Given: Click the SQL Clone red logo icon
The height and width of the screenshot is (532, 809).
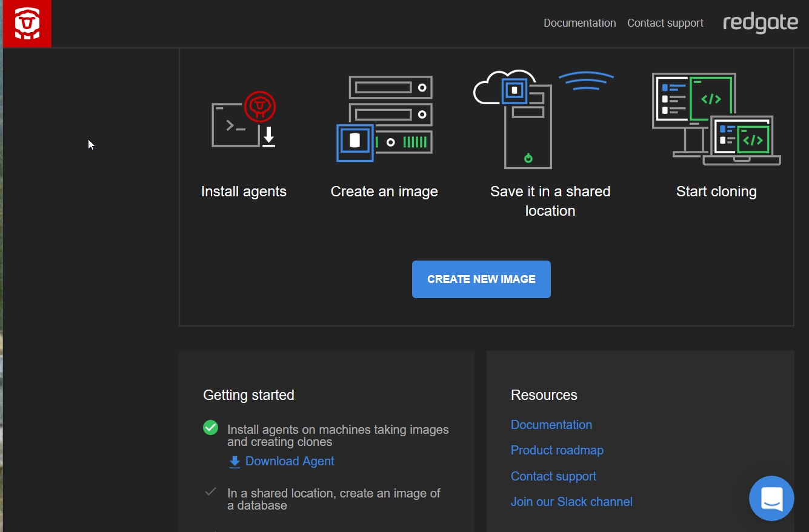Looking at the screenshot, I should (27, 24).
